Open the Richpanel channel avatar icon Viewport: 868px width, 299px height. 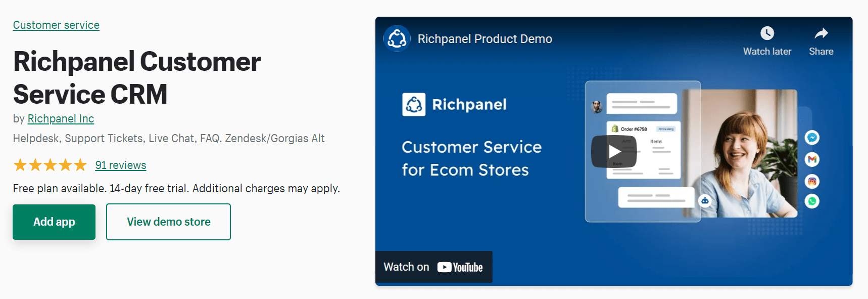397,38
